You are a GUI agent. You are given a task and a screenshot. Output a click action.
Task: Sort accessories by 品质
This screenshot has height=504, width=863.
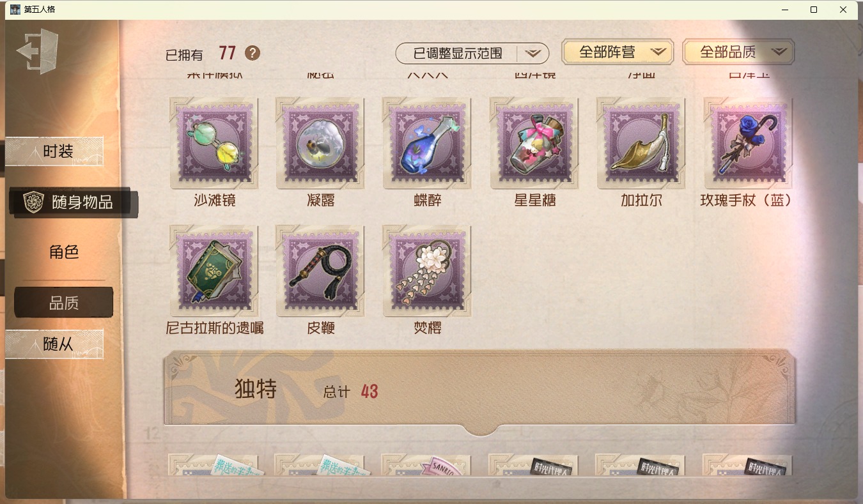pyautogui.click(x=64, y=303)
